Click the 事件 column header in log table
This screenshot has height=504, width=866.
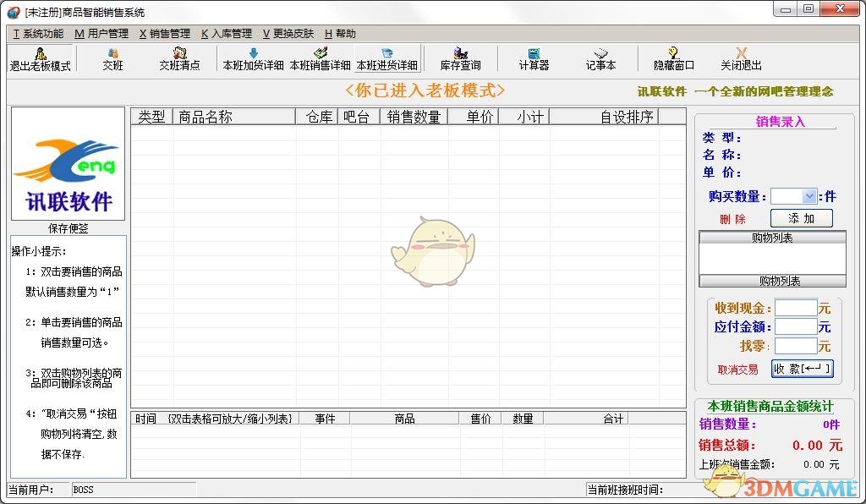pyautogui.click(x=325, y=419)
